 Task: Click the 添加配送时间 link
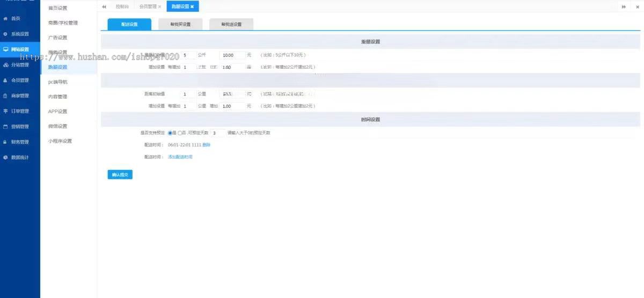[x=180, y=157]
